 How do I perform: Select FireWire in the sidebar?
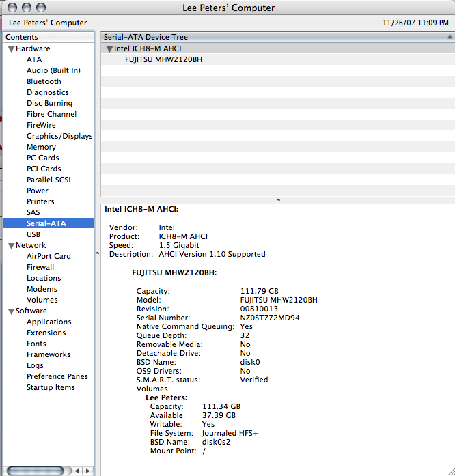click(x=41, y=125)
